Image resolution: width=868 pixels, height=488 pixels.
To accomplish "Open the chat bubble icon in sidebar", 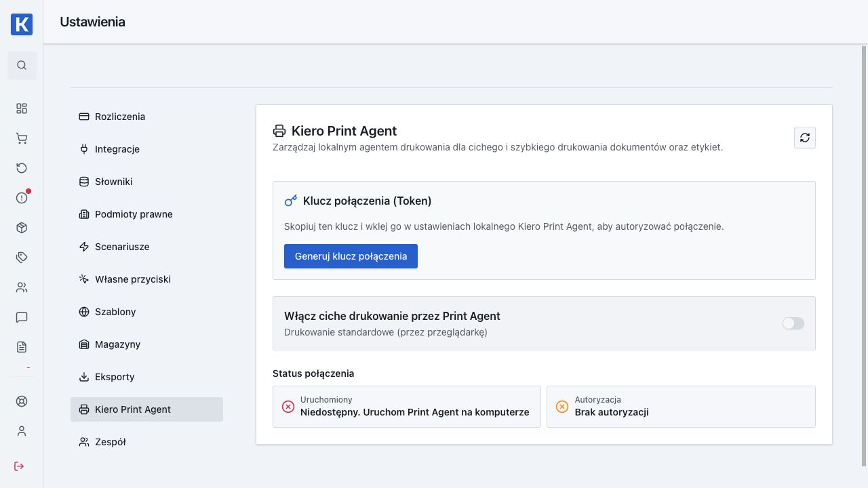I will point(22,317).
